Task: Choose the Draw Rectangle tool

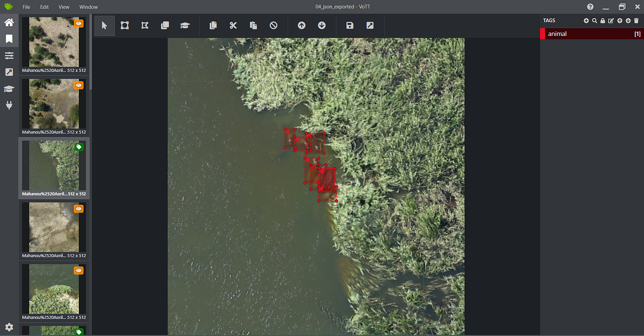Action: 125,25
